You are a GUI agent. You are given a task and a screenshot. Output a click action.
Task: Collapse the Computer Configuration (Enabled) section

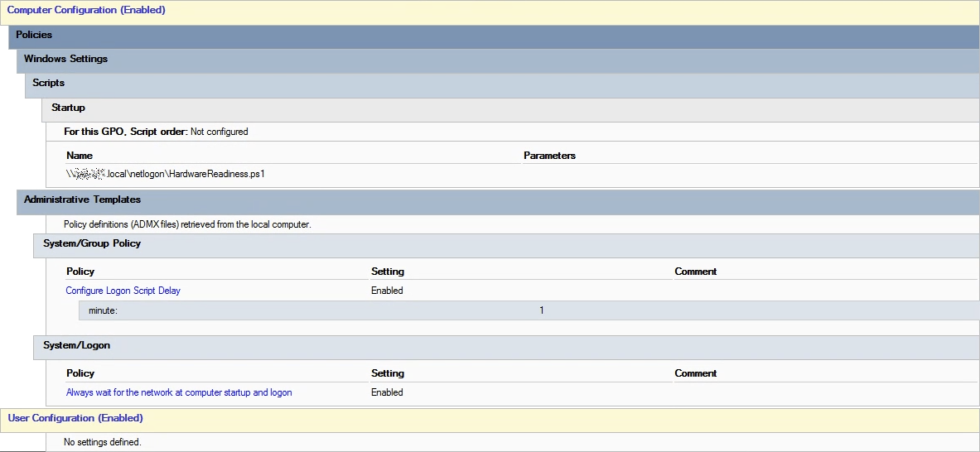coord(86,11)
